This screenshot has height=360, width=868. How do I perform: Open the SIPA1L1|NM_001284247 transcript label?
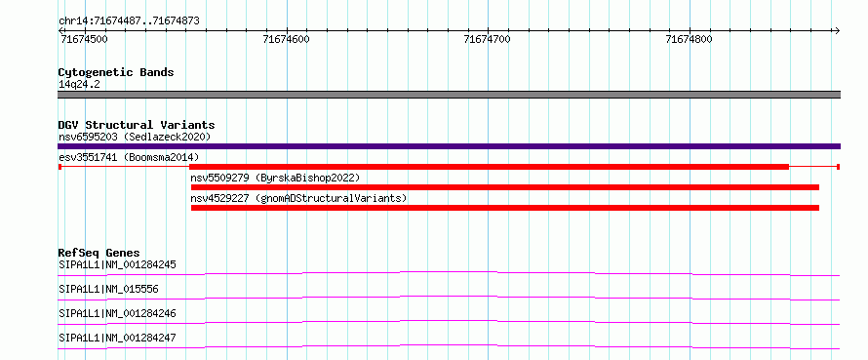(117, 338)
